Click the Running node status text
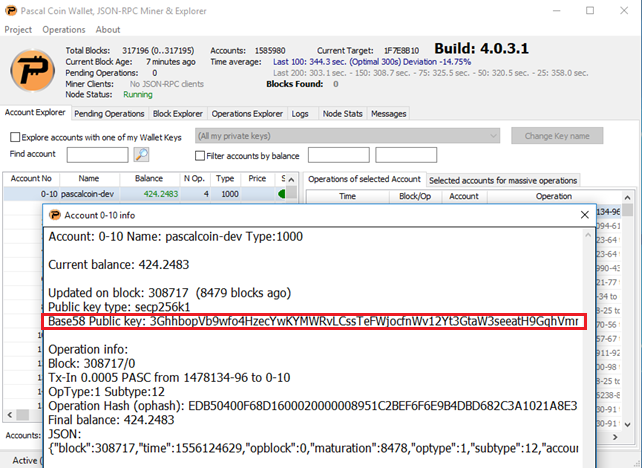The height and width of the screenshot is (469, 643). (x=138, y=95)
